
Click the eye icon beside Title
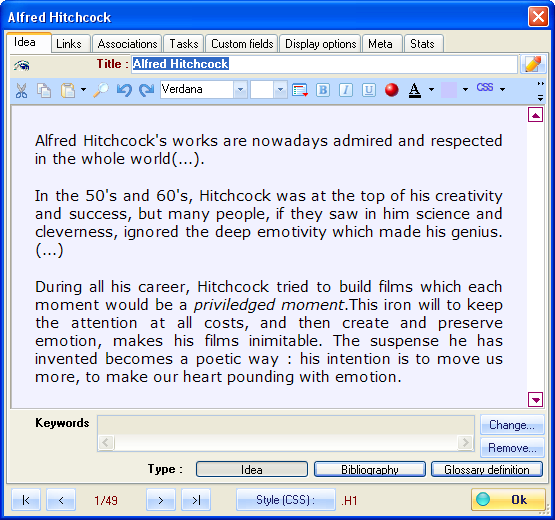click(x=22, y=65)
